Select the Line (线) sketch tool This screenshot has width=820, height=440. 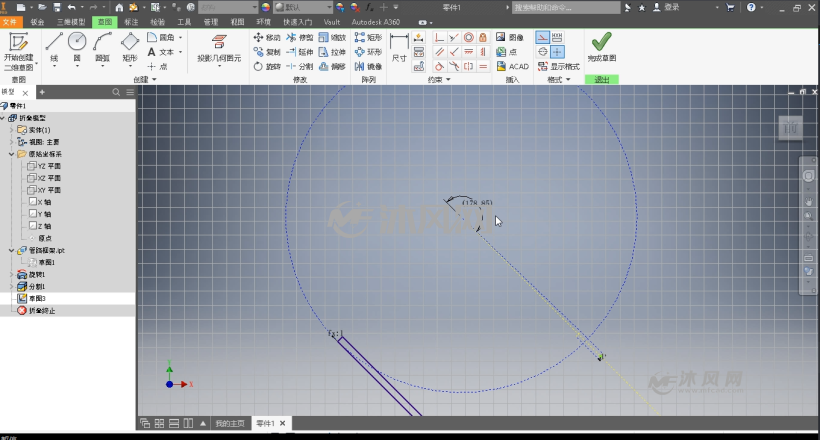54,48
